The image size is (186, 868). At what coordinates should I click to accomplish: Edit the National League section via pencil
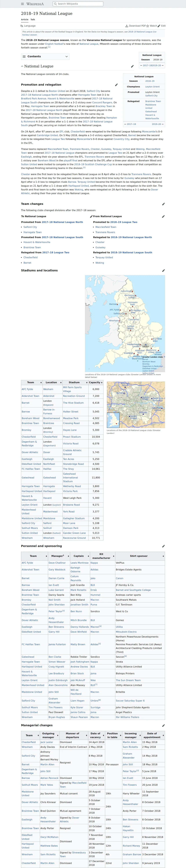[132, 66]
